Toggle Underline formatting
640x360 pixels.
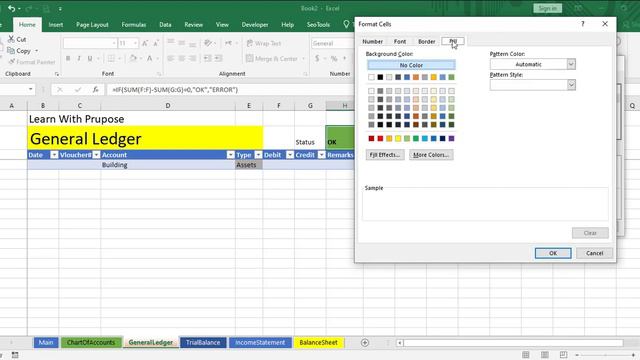pyautogui.click(x=90, y=58)
